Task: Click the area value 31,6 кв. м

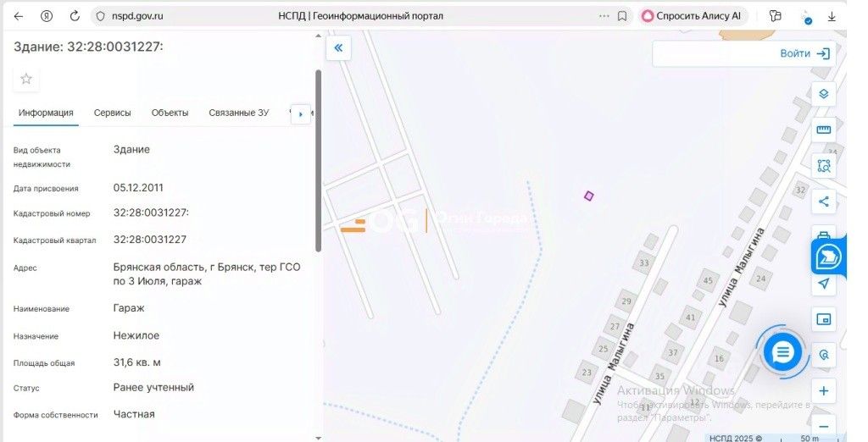Action: pos(137,363)
